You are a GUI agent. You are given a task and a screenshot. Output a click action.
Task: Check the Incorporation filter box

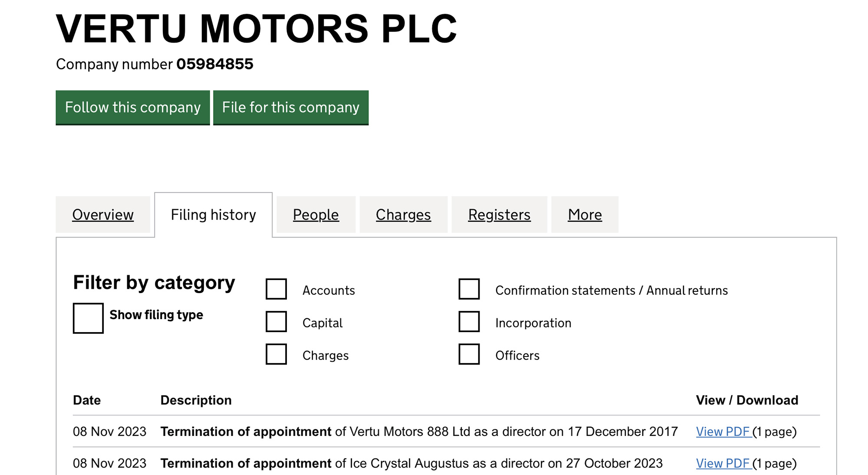469,322
